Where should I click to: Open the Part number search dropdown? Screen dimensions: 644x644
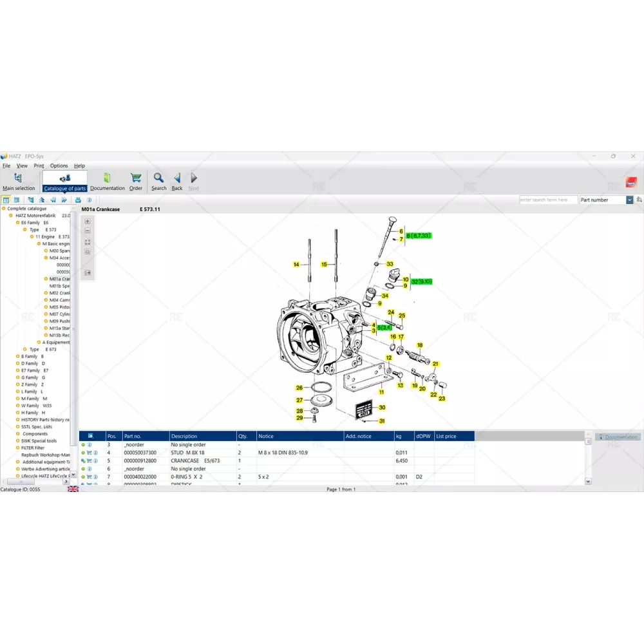click(x=629, y=200)
